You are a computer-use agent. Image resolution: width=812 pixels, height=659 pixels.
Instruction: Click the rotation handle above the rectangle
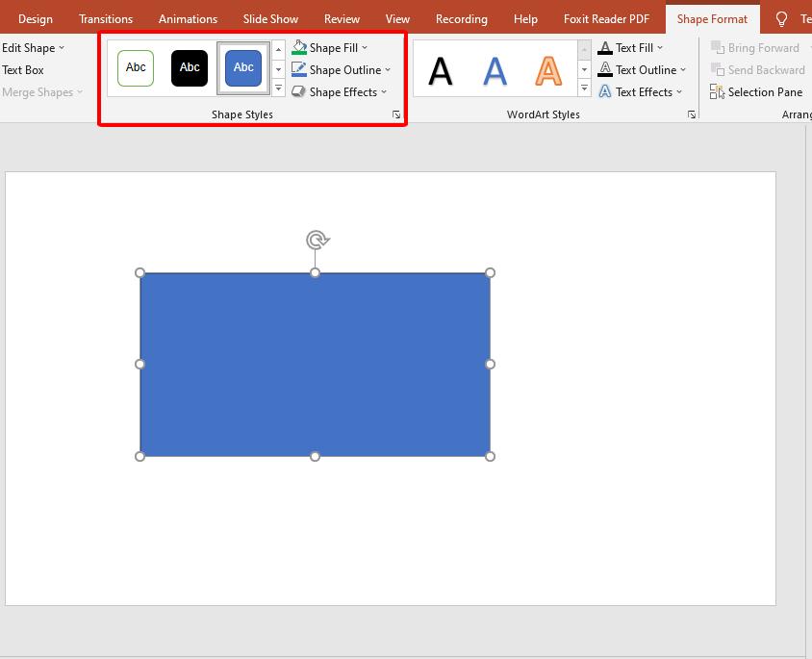pos(317,241)
